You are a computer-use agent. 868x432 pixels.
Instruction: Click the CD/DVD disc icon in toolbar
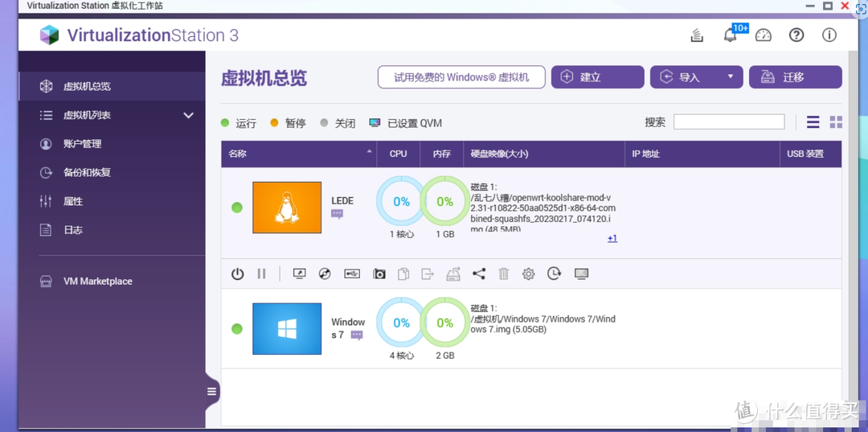[x=325, y=274]
